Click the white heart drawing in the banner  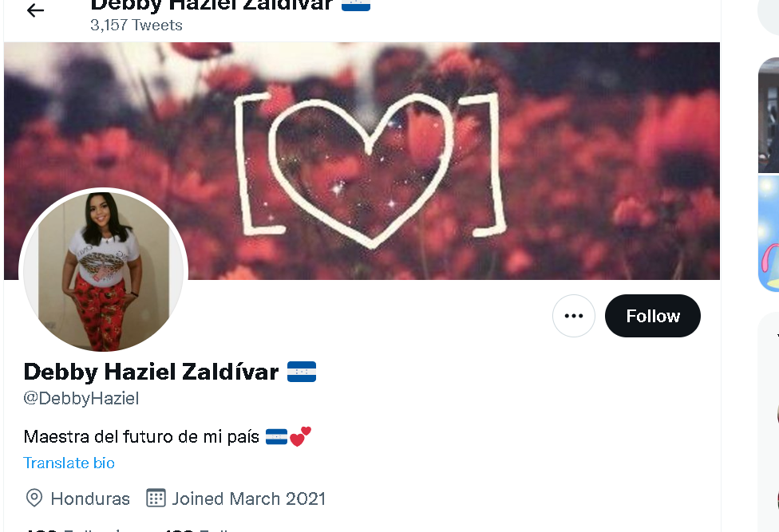click(x=362, y=171)
